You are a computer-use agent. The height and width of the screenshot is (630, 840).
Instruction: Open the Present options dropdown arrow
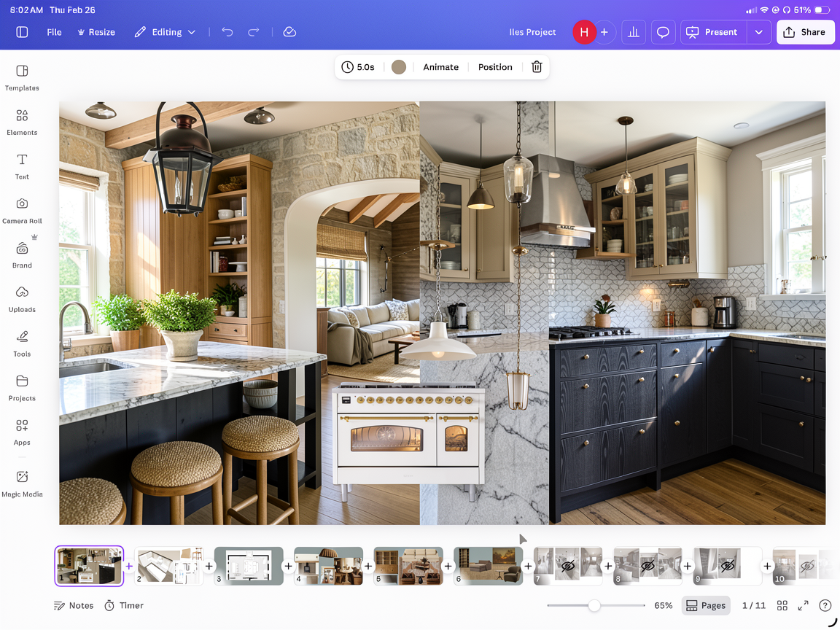pyautogui.click(x=759, y=32)
